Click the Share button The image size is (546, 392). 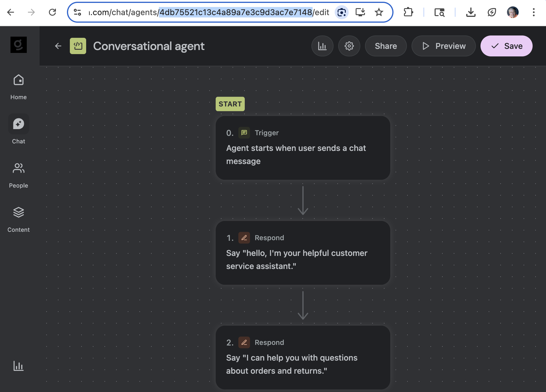[x=386, y=46]
